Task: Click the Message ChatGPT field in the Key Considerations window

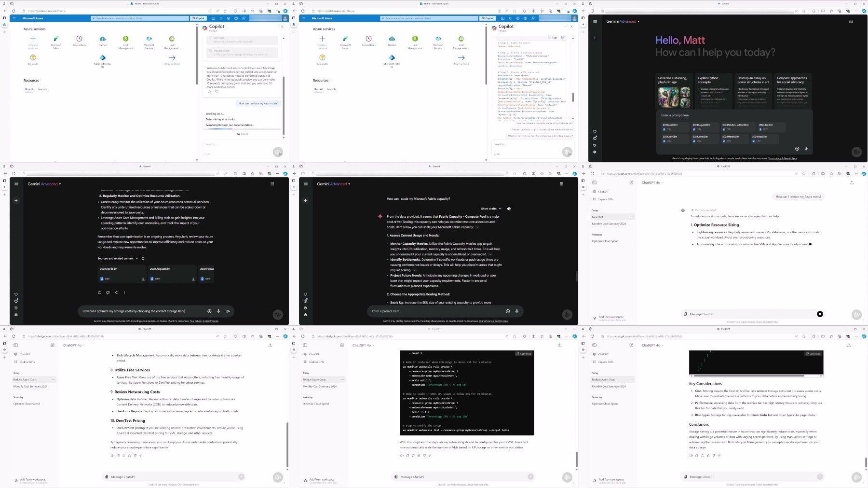Action: [x=752, y=477]
